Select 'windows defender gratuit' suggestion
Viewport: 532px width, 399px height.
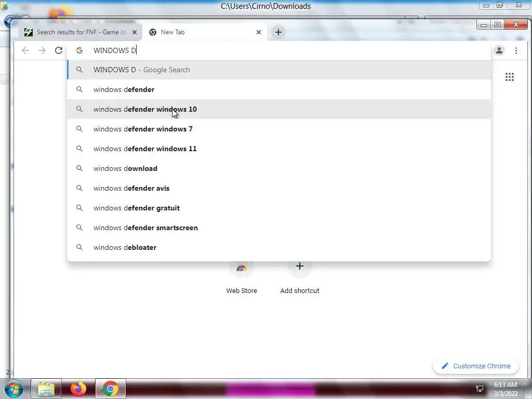[x=279, y=208]
